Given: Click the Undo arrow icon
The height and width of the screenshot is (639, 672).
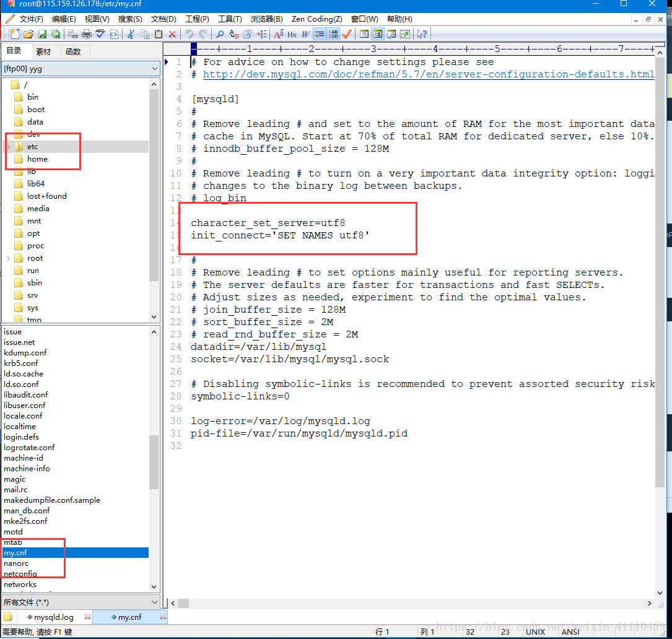Looking at the screenshot, I should 190,34.
